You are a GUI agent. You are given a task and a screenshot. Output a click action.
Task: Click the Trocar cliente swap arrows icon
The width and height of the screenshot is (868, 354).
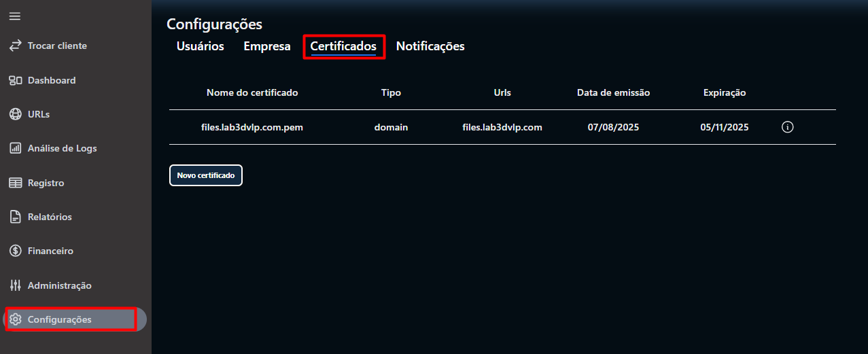[x=15, y=46]
